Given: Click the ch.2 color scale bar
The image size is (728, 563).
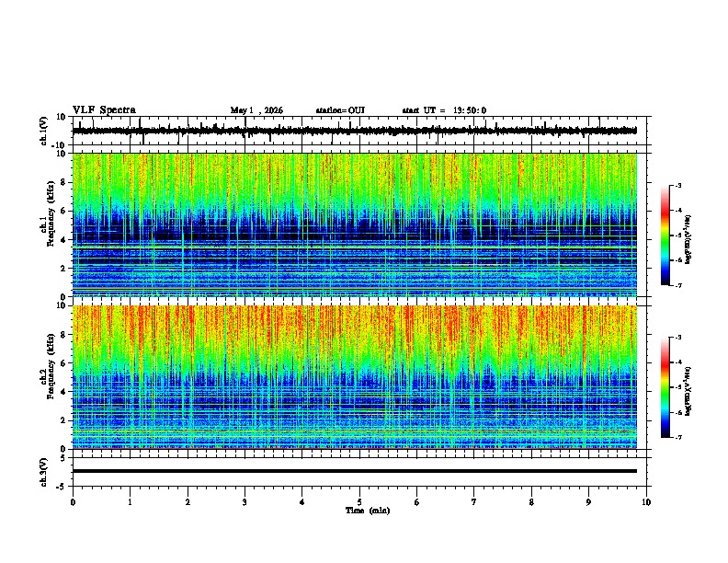Looking at the screenshot, I should [x=665, y=387].
